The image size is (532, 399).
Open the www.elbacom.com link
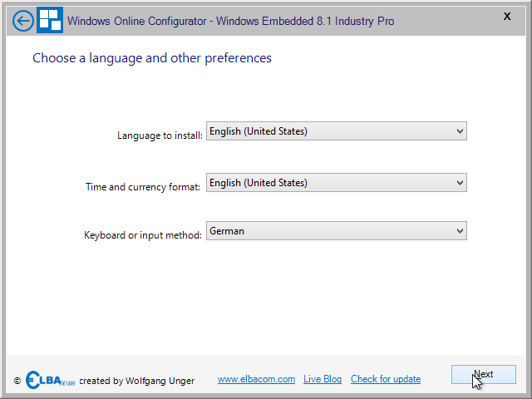pos(256,379)
